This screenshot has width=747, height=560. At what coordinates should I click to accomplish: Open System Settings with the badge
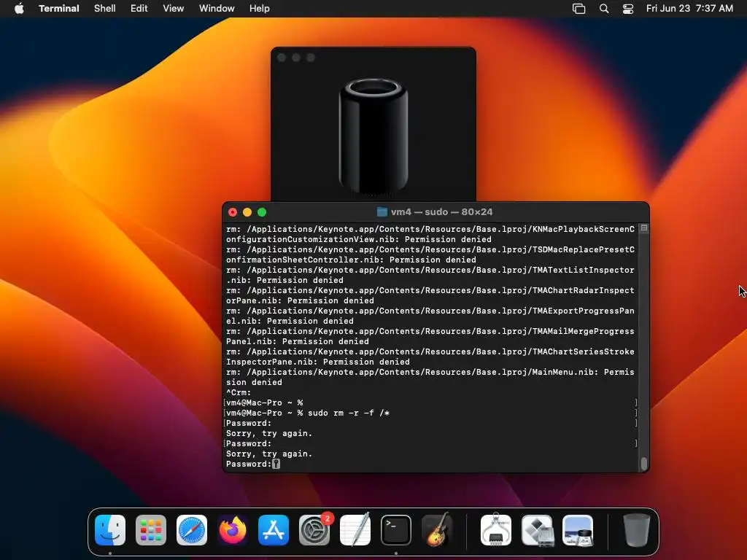pyautogui.click(x=314, y=530)
